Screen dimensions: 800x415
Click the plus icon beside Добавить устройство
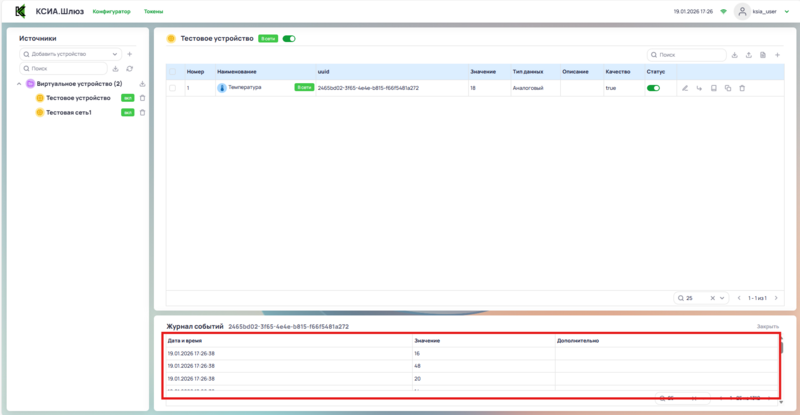(130, 54)
